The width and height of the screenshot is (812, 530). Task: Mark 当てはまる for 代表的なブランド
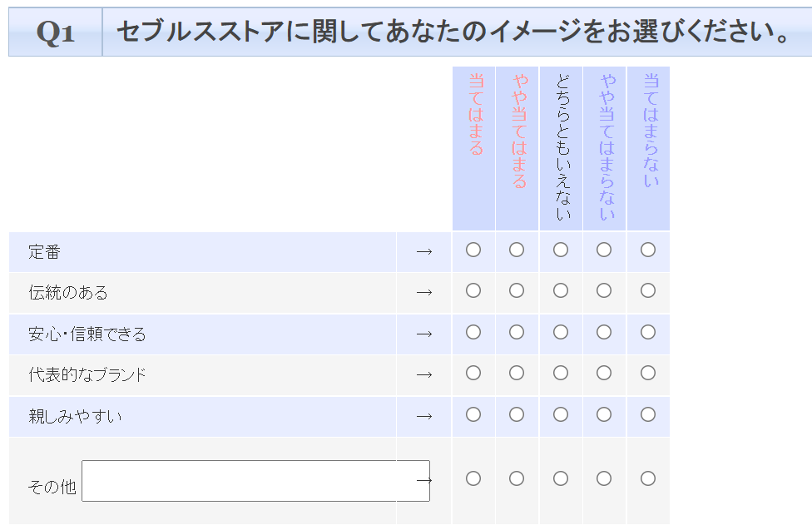click(x=473, y=373)
